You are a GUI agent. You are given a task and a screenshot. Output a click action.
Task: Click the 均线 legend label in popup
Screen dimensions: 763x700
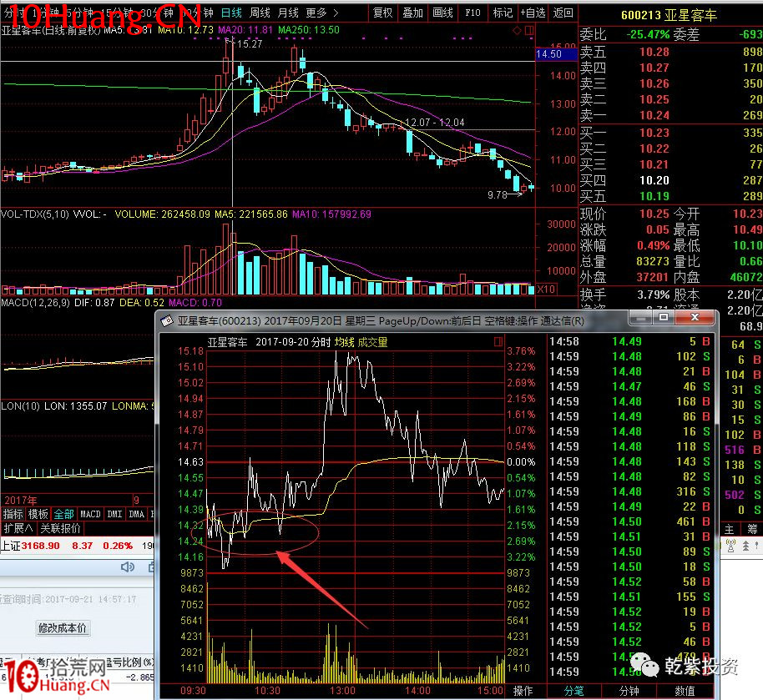(x=345, y=342)
